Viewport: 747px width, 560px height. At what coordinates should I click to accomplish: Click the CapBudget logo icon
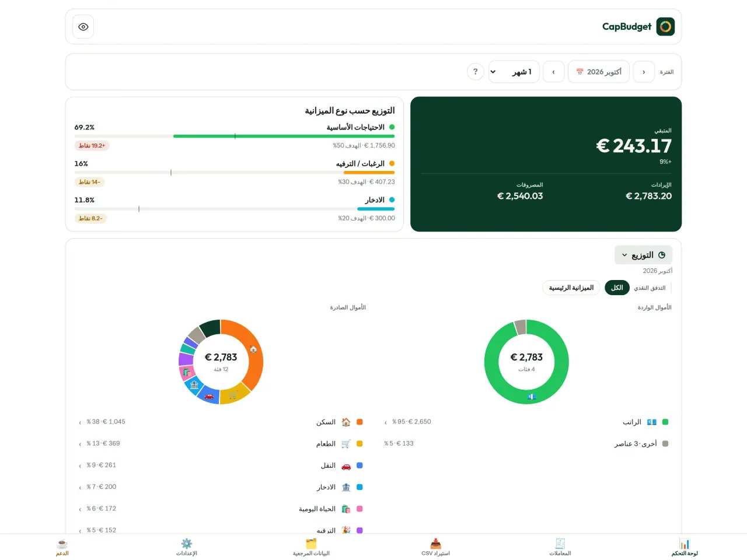[x=665, y=26]
